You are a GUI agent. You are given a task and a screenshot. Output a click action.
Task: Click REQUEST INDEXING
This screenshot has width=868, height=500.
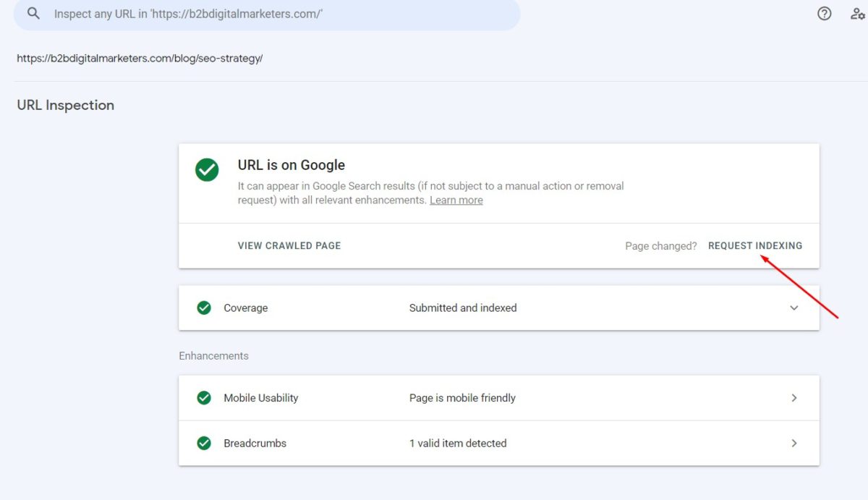[755, 245]
